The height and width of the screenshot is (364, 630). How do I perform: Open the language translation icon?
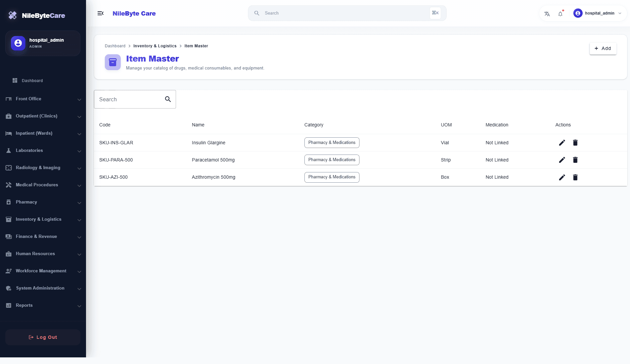[547, 14]
